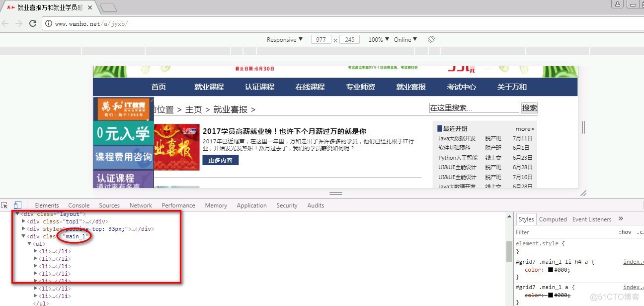
Task: Reload the page with the refresh icon
Action: (x=33, y=23)
